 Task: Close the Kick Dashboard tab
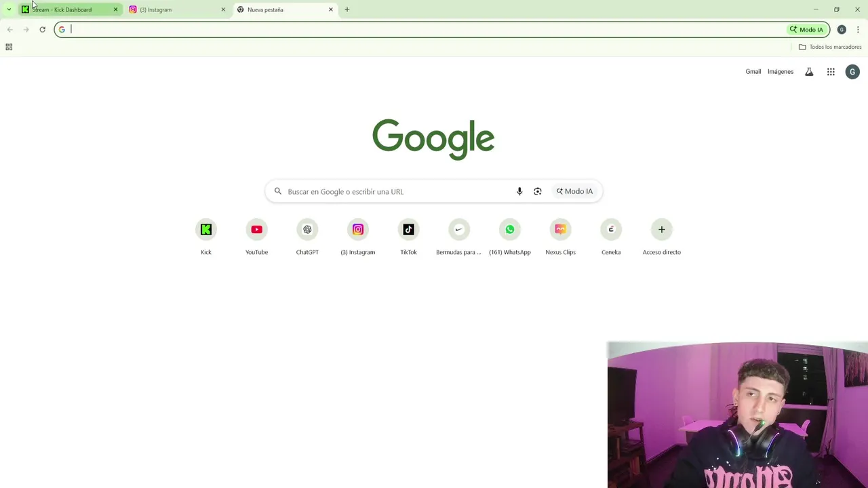115,9
